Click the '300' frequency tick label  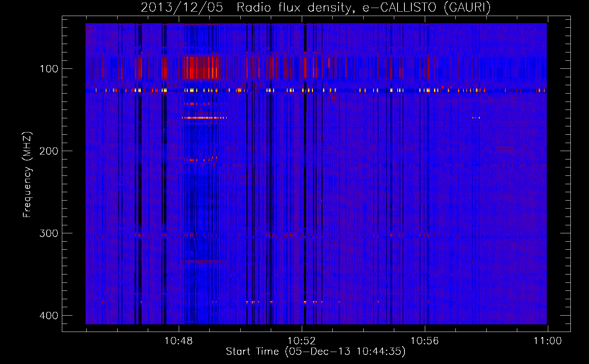49,233
